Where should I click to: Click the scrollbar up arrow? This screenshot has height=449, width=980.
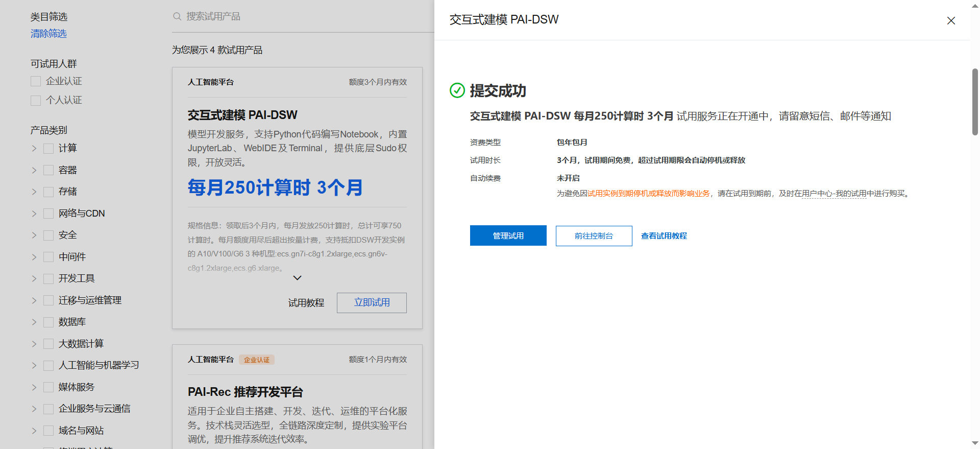click(975, 5)
